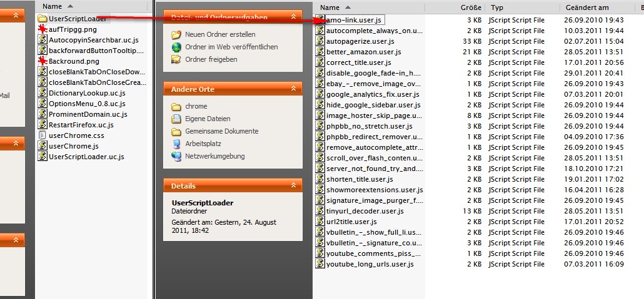Open the Netzwerkumgebung network icon
Screen dimensions: 644x299
coord(176,156)
